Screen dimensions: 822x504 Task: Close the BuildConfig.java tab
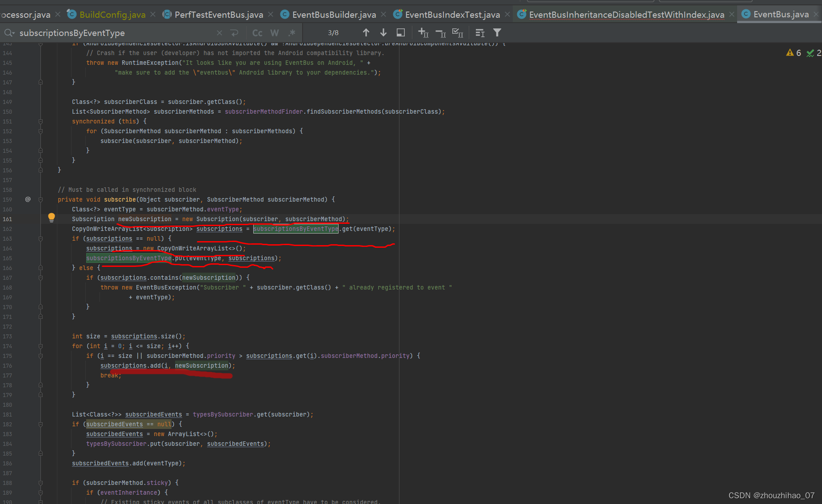(153, 15)
